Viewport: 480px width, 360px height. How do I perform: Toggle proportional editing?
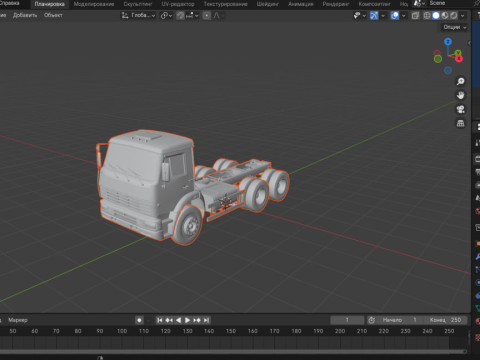pos(207,15)
